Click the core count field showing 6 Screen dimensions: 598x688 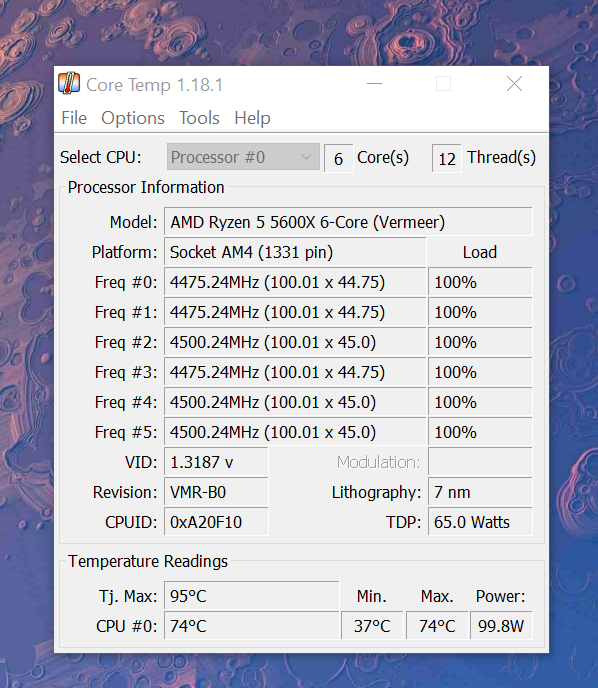pos(338,158)
